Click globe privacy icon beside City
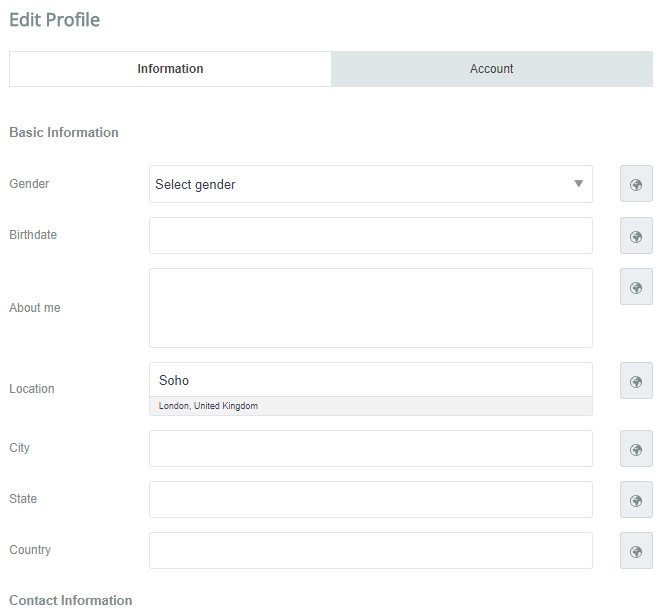The image size is (662, 613). pos(636,449)
